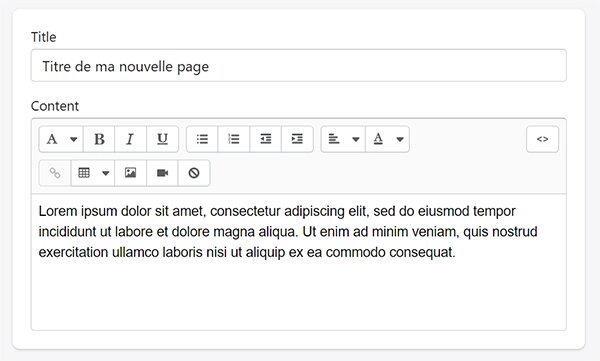This screenshot has height=361, width=600.
Task: Show the HTML source view
Action: pyautogui.click(x=542, y=139)
